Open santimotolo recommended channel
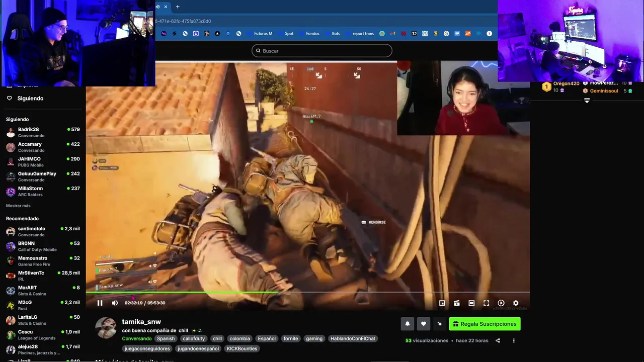644x362 pixels. click(43, 231)
